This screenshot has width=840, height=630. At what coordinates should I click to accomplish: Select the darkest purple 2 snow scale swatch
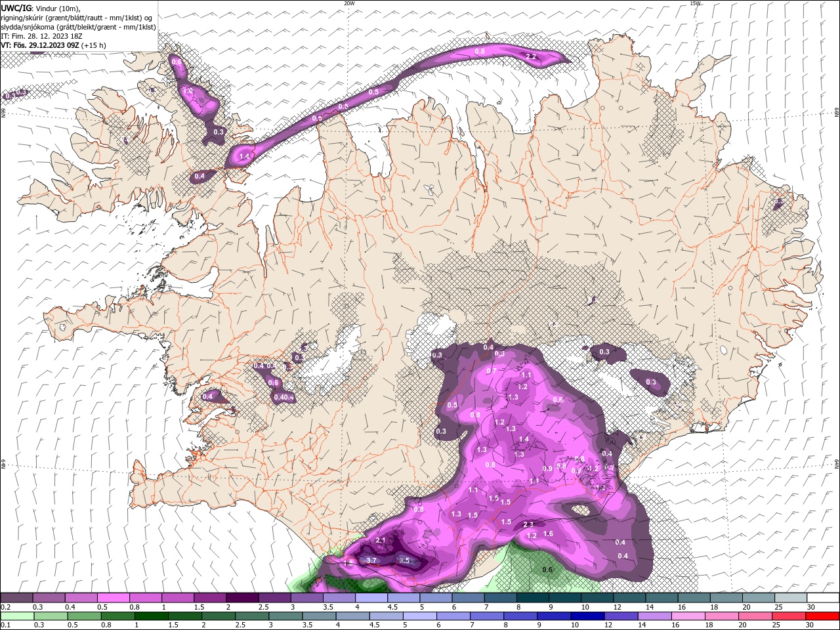pyautogui.click(x=242, y=598)
